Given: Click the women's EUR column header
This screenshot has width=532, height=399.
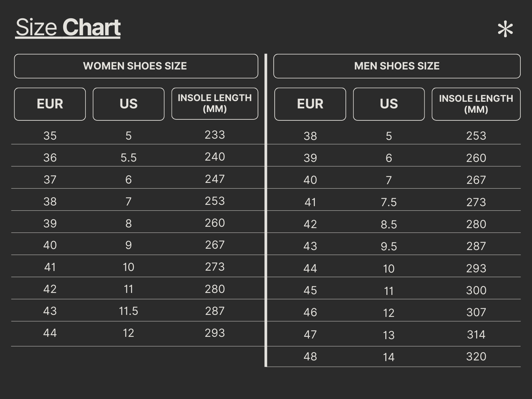Looking at the screenshot, I should (50, 104).
